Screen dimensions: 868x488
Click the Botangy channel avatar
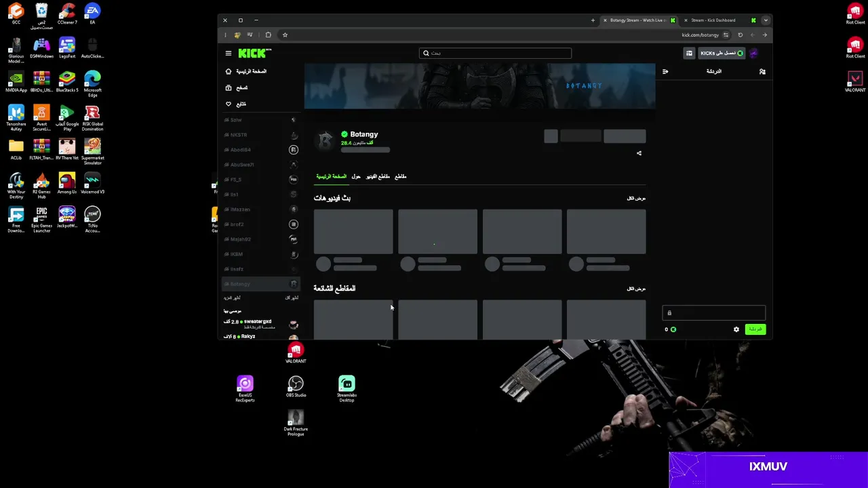click(x=326, y=140)
